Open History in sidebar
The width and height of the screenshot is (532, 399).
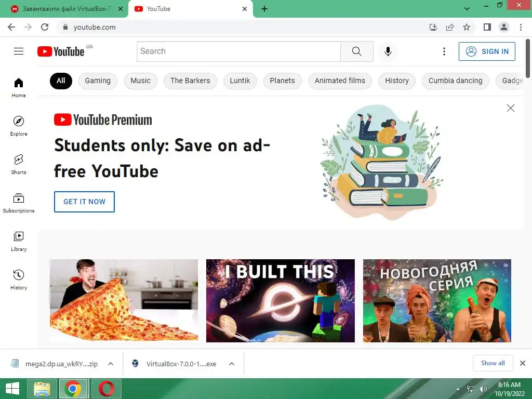tap(19, 280)
